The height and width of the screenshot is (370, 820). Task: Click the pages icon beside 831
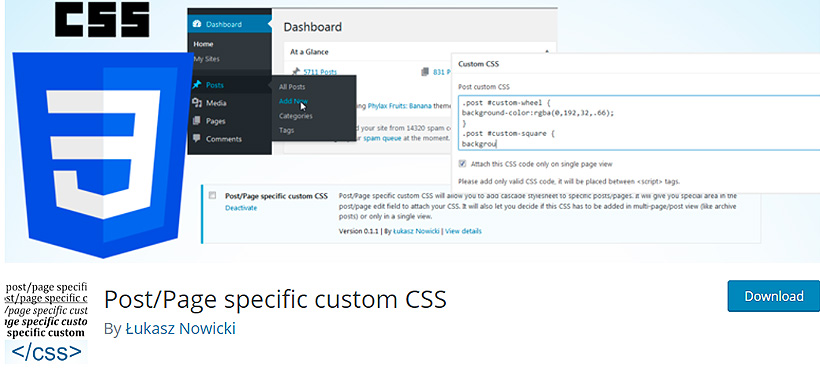click(425, 72)
